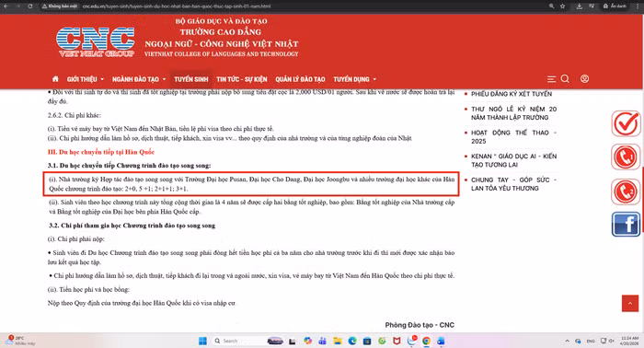Open the 'Tuyển sinh' menu item

pyautogui.click(x=191, y=79)
